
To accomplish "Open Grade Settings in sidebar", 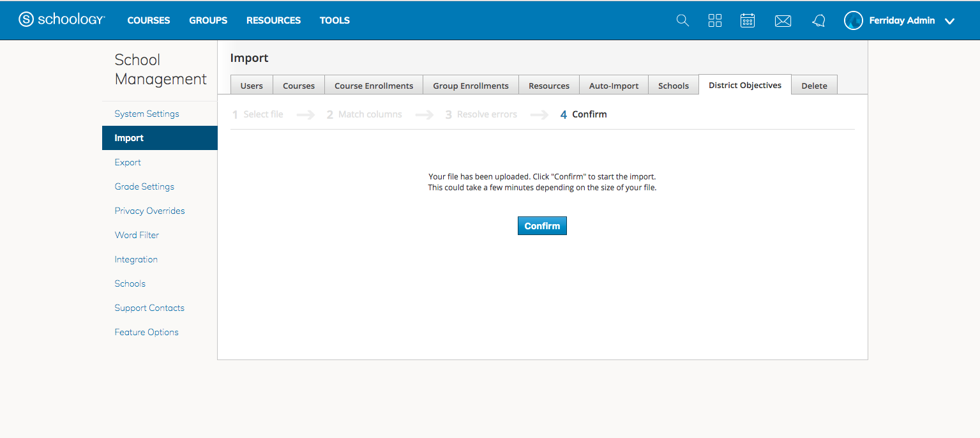I will 144,186.
